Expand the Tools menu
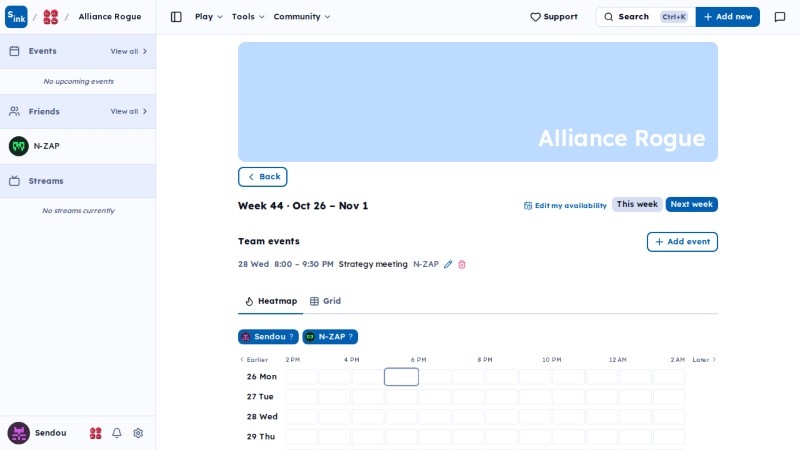Screen dimensions: 800x450 (x=248, y=17)
